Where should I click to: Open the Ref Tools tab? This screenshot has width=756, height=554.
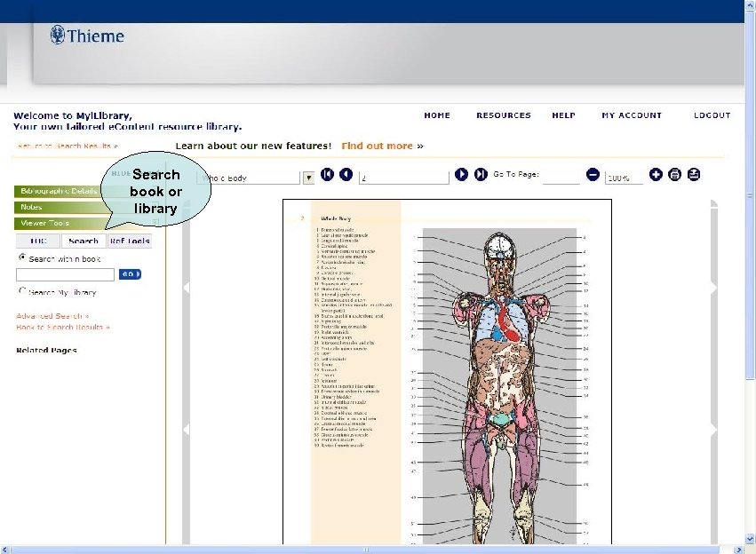point(130,241)
